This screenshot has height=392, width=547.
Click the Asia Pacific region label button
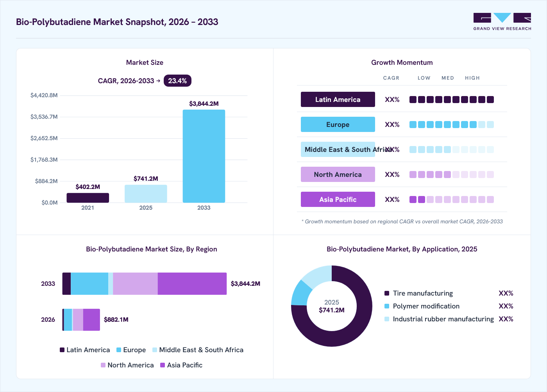(338, 200)
